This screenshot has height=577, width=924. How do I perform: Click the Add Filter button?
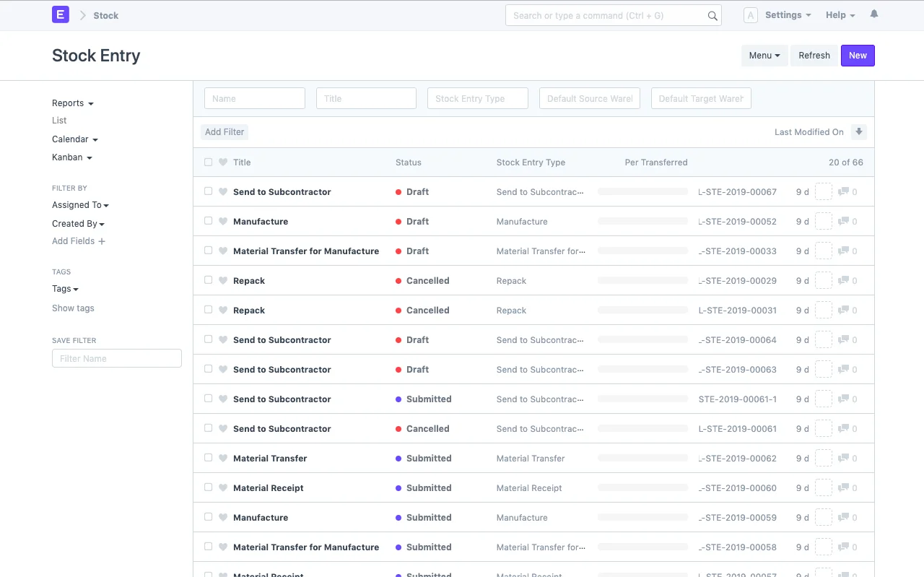pos(224,131)
